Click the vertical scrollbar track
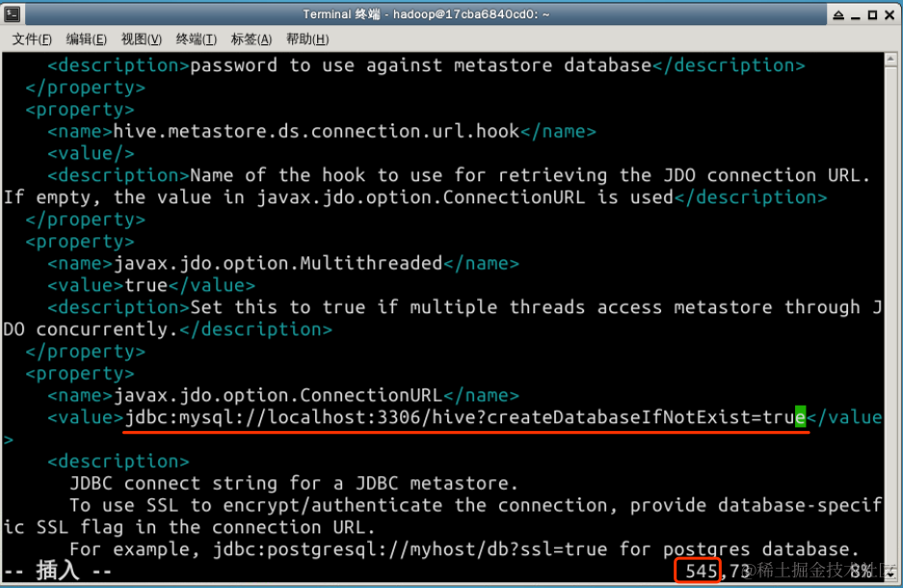Viewport: 903px width, 588px height. (890, 317)
